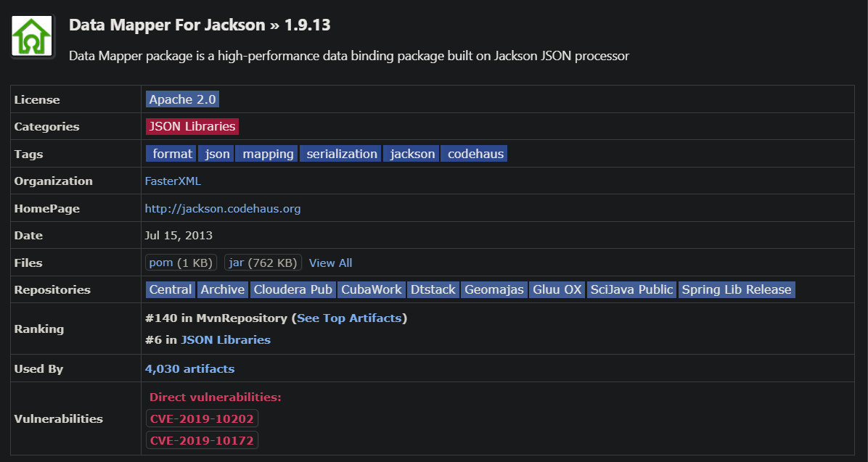Click the "serialization" tag
The width and height of the screenshot is (868, 462).
click(x=340, y=153)
